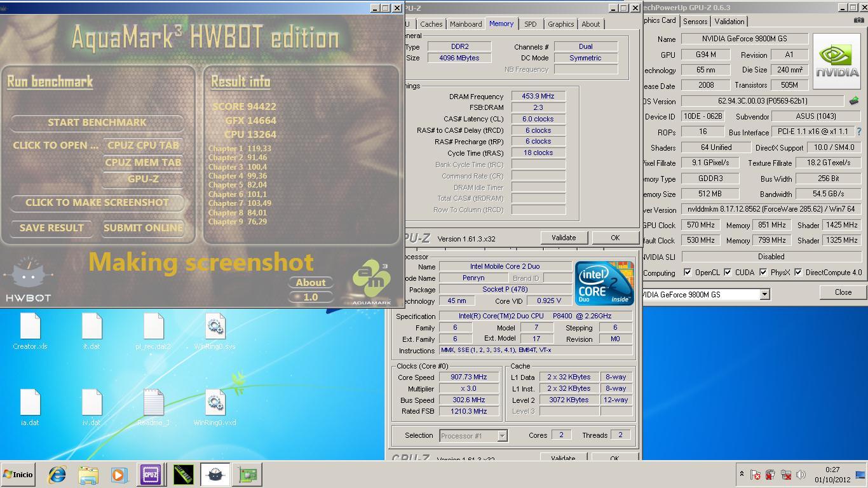Click the NVIDIA logo in GPU-Z
Screen dimensions: 868x488
point(837,61)
